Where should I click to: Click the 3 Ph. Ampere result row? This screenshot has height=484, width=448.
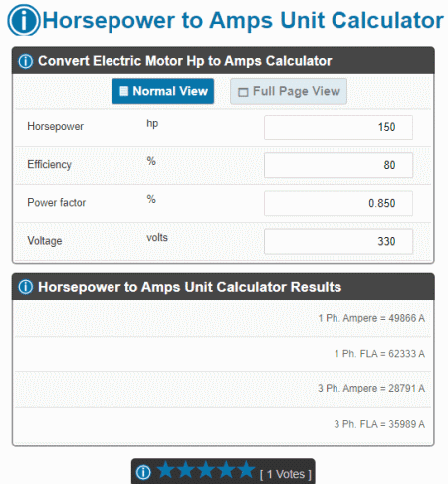click(x=223, y=389)
